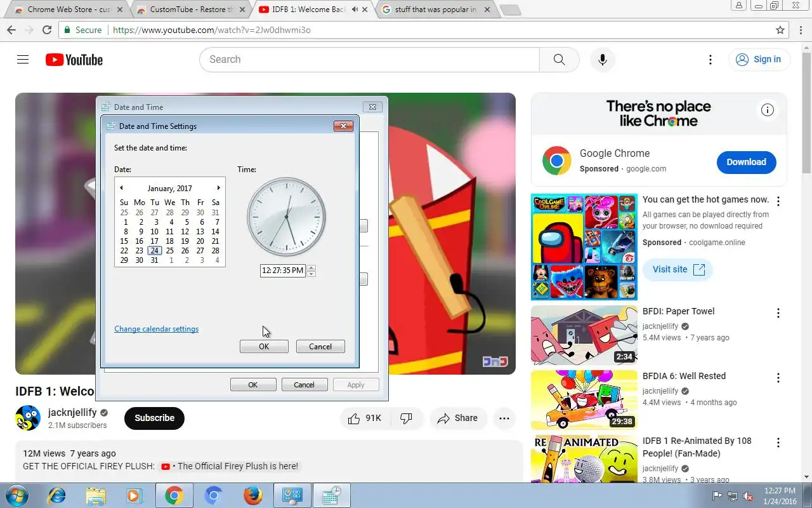Click Download for Google Chrome ad
Image resolution: width=812 pixels, height=508 pixels.
[746, 162]
